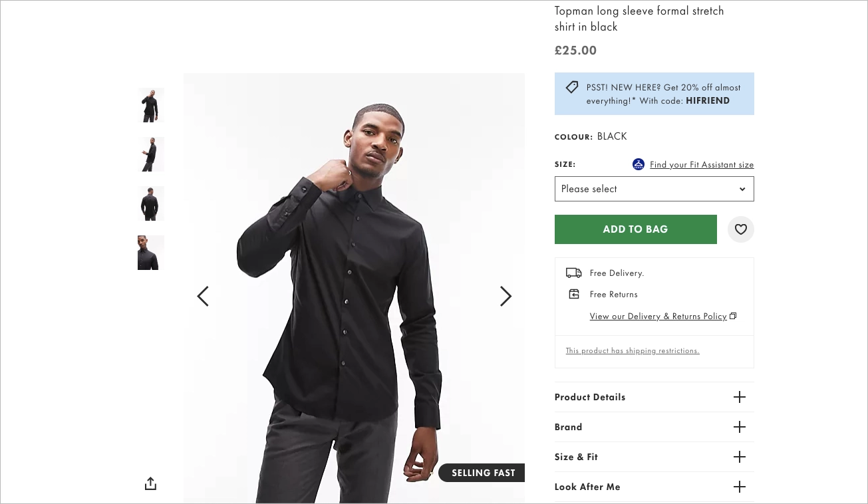
Task: View the shipping restrictions link
Action: pos(632,350)
